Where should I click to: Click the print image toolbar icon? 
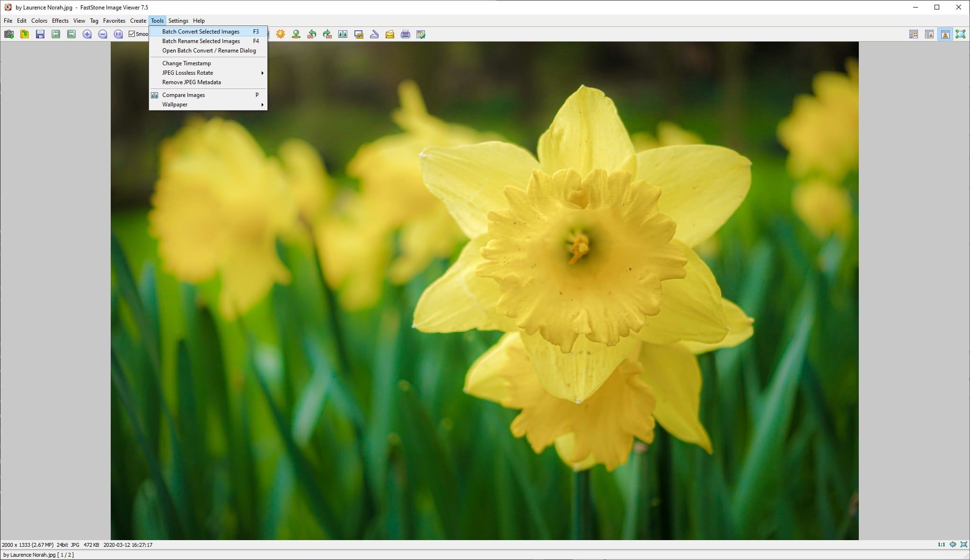[406, 34]
